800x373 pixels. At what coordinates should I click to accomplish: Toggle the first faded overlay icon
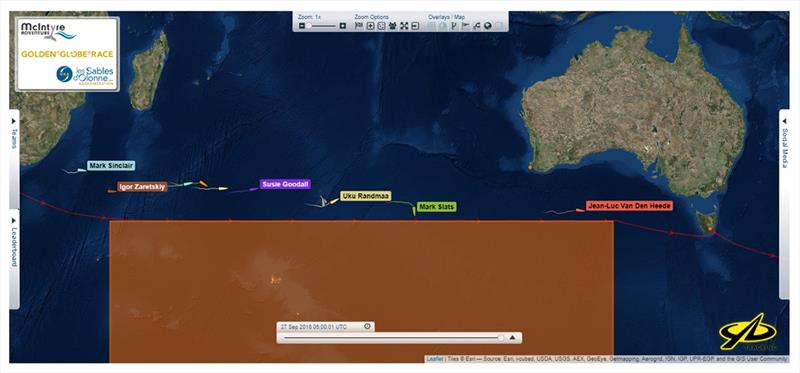coord(432,26)
